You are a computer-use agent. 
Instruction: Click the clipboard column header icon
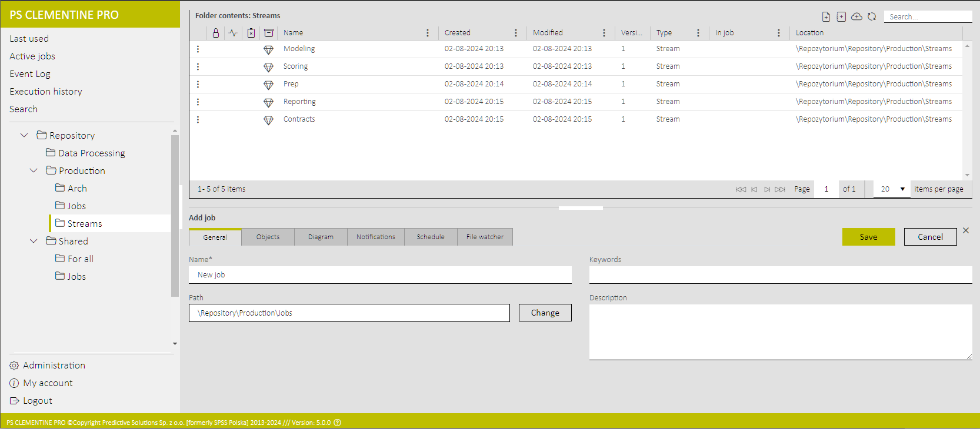[x=251, y=33]
